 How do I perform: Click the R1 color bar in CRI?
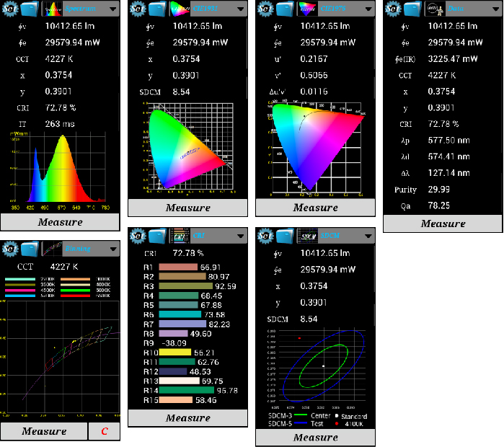point(178,267)
